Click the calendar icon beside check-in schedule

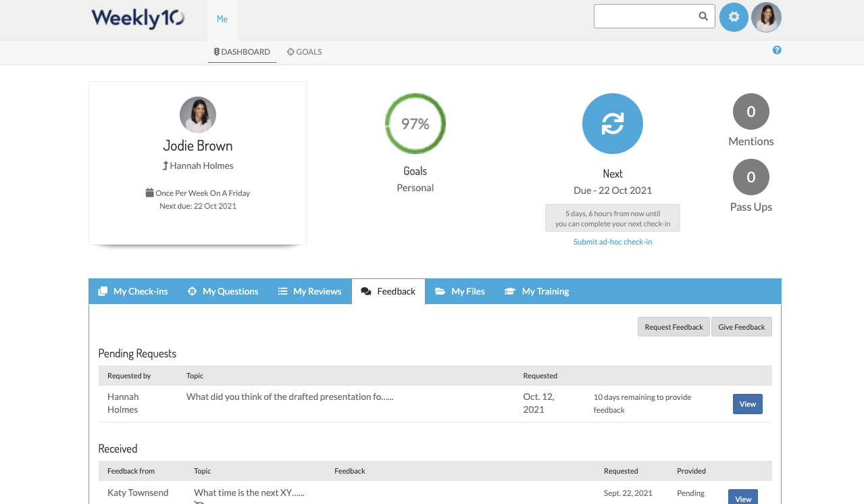coord(149,192)
